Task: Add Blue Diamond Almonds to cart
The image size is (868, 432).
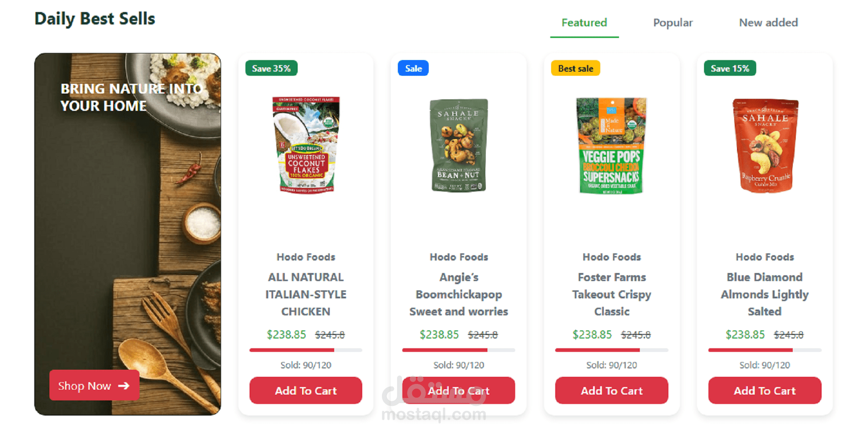Action: [765, 391]
